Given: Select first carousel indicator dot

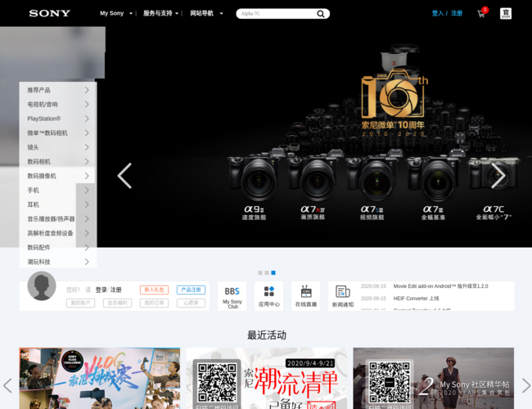Looking at the screenshot, I should click(x=260, y=272).
